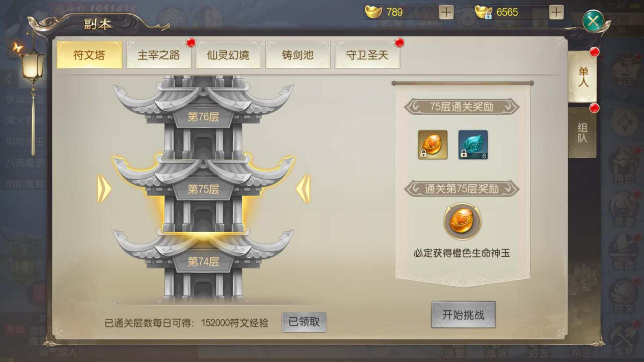Click the right golden chevron arrow

[303, 189]
